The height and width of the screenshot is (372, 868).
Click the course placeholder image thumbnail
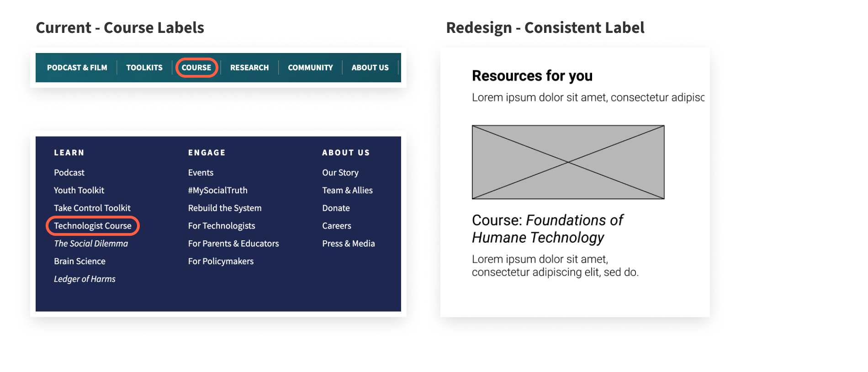click(568, 162)
